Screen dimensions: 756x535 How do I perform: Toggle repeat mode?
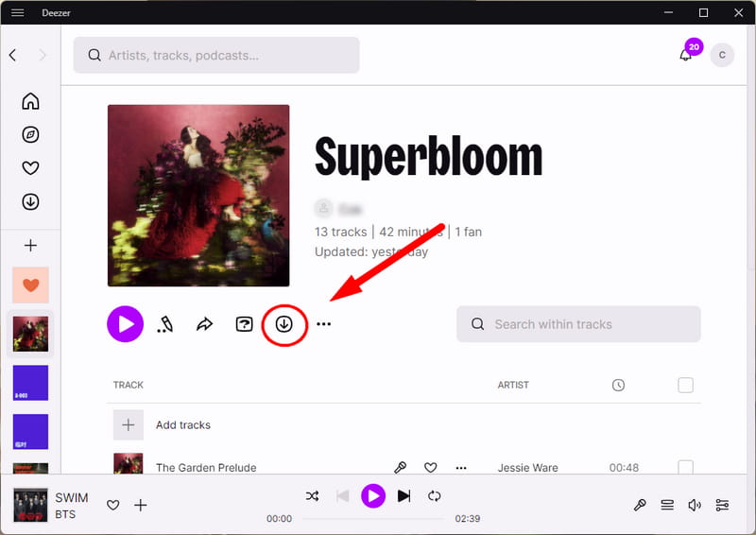[x=435, y=496]
